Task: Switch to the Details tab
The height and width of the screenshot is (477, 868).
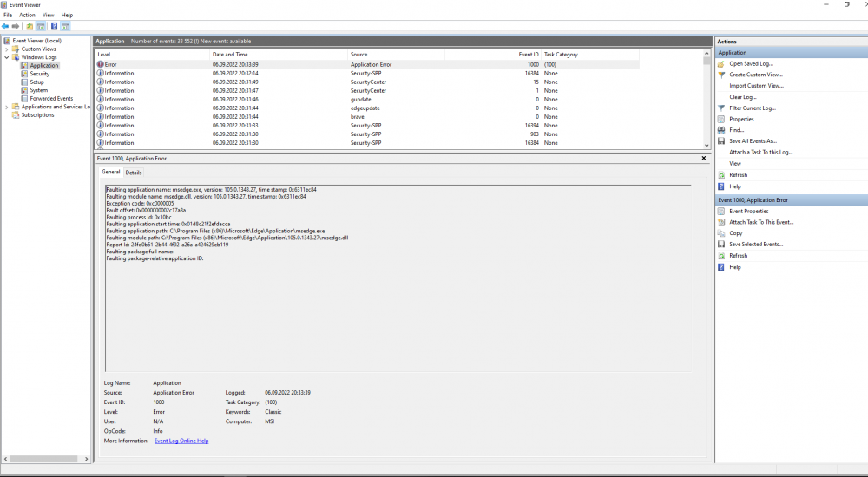Action: point(134,173)
